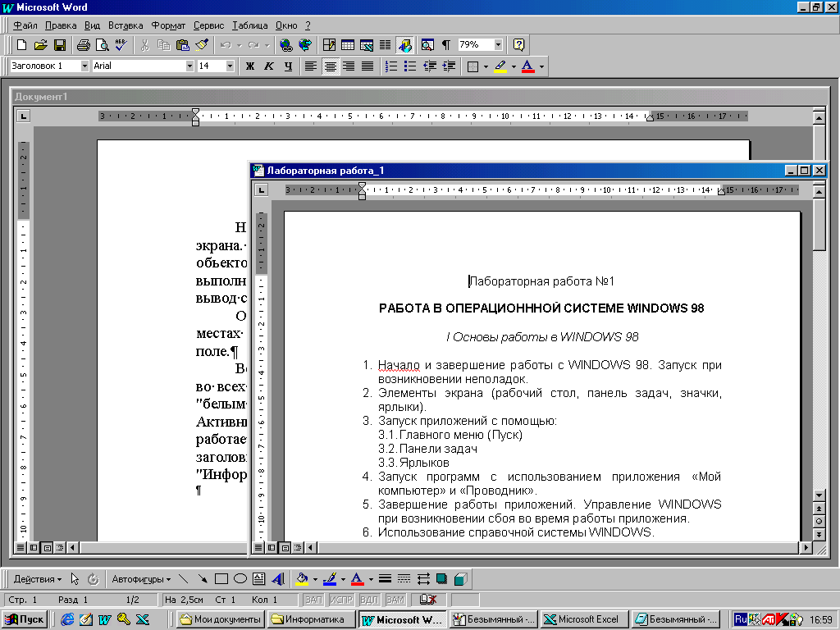Open the Формат menu
The height and width of the screenshot is (630, 840).
click(x=168, y=25)
